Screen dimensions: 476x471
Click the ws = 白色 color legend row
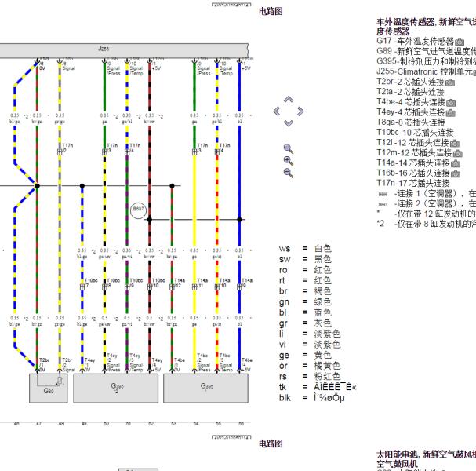[x=305, y=249]
